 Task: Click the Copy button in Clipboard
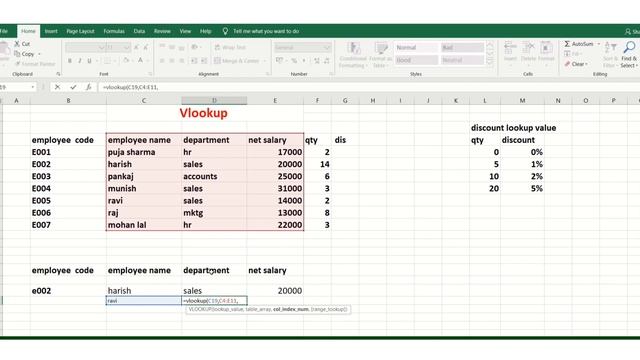point(24,54)
